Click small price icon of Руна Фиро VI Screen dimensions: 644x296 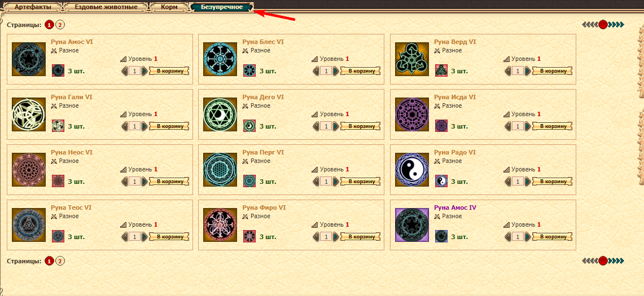(x=249, y=236)
